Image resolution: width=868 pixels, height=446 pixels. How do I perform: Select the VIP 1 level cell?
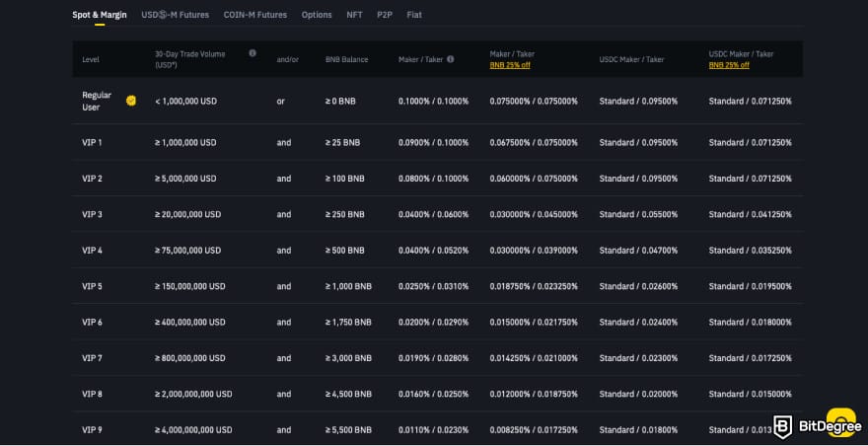click(92, 142)
